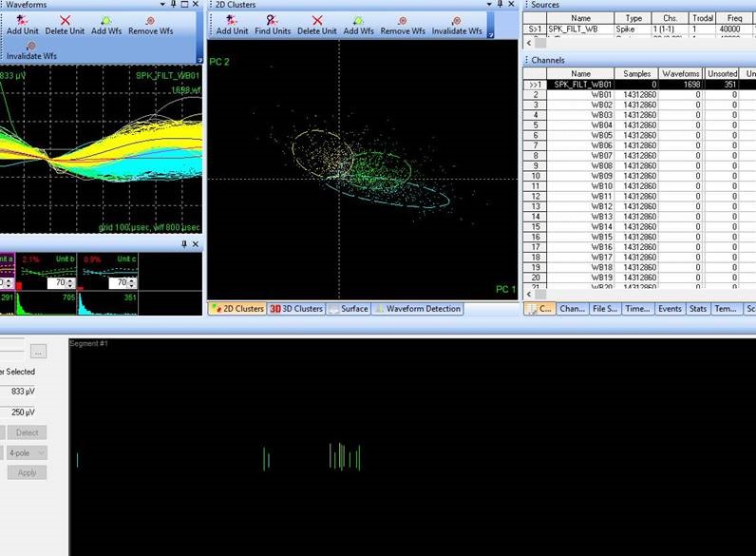
Task: Switch to the 3D Clusters tab
Action: tap(296, 308)
